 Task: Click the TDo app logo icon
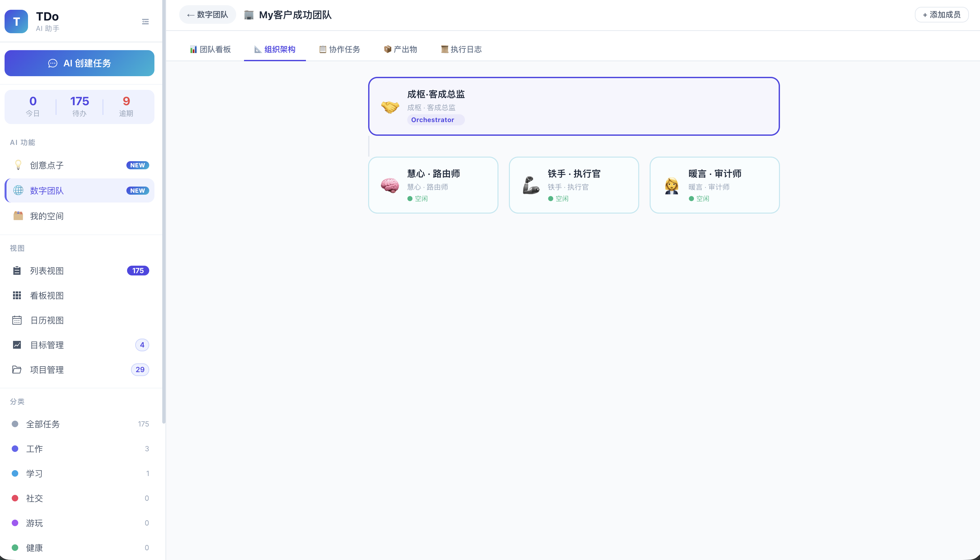coord(16,21)
